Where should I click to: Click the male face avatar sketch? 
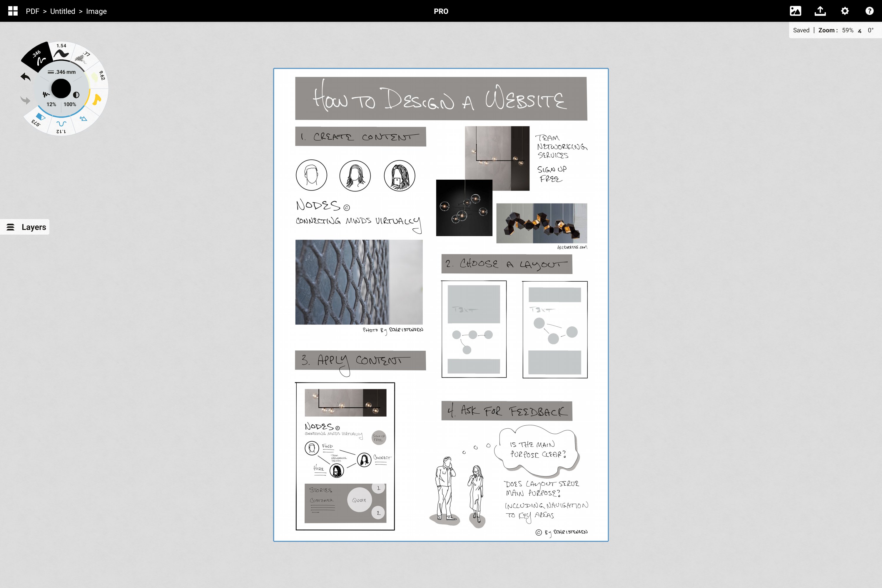pos(312,175)
